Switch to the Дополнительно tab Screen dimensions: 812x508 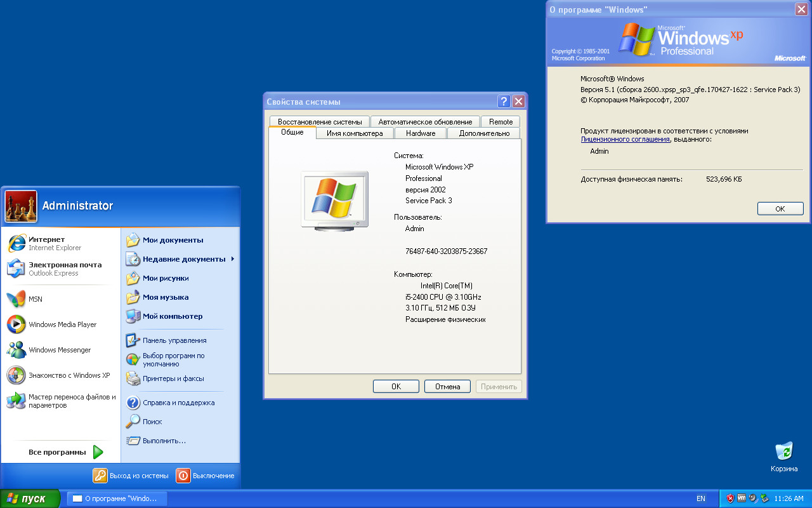coord(484,133)
